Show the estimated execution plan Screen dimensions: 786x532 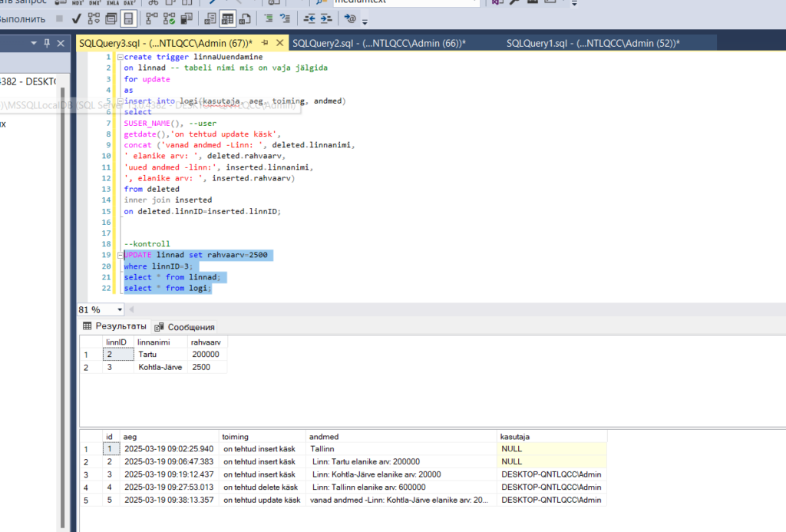94,19
